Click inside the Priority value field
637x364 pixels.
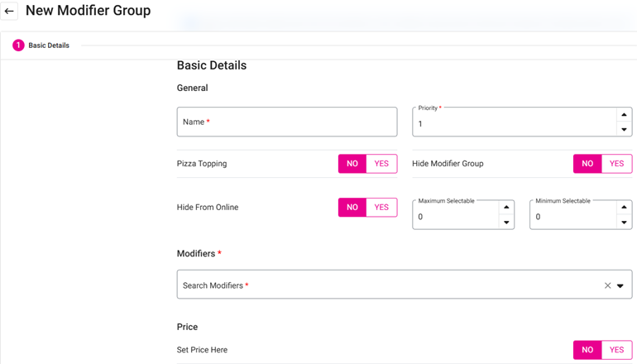point(513,124)
